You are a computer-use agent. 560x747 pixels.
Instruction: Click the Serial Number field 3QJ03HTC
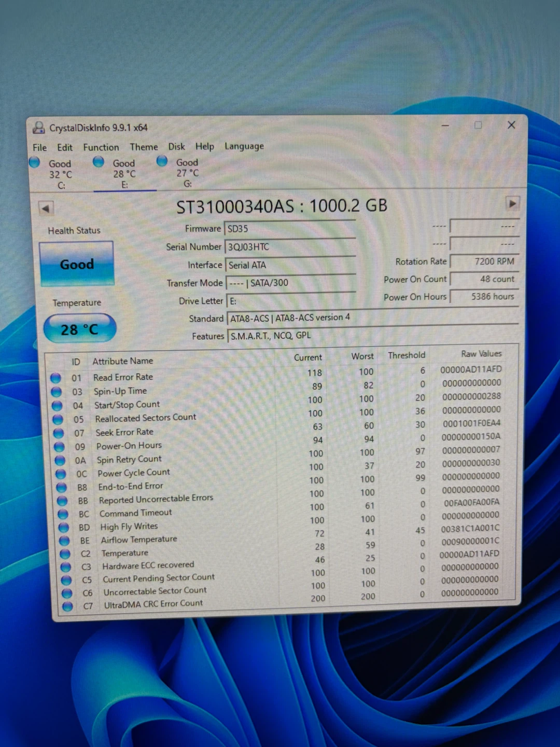coord(290,247)
